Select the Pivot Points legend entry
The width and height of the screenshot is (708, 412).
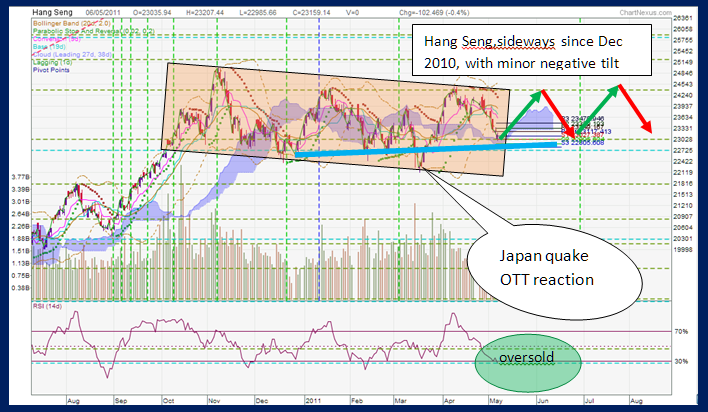coord(51,70)
